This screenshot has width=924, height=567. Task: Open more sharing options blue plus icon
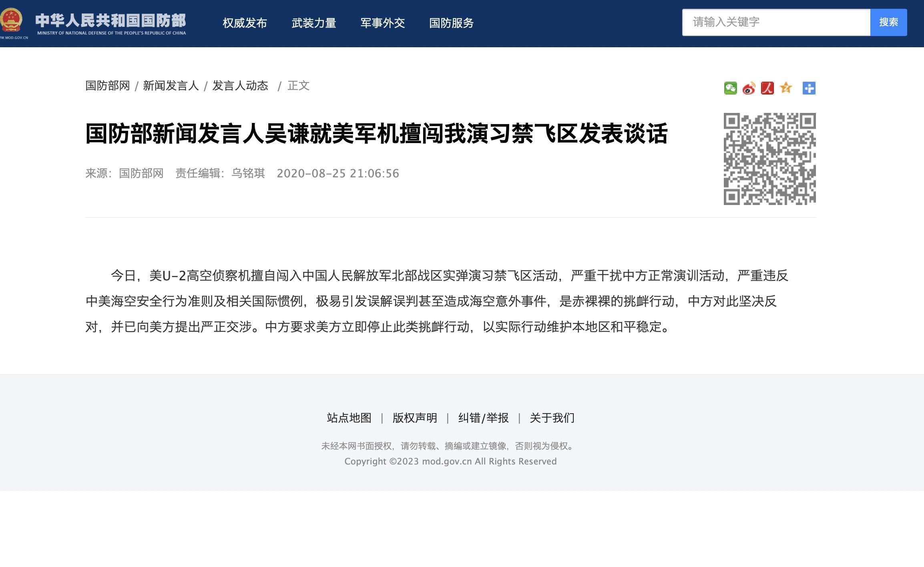click(809, 88)
